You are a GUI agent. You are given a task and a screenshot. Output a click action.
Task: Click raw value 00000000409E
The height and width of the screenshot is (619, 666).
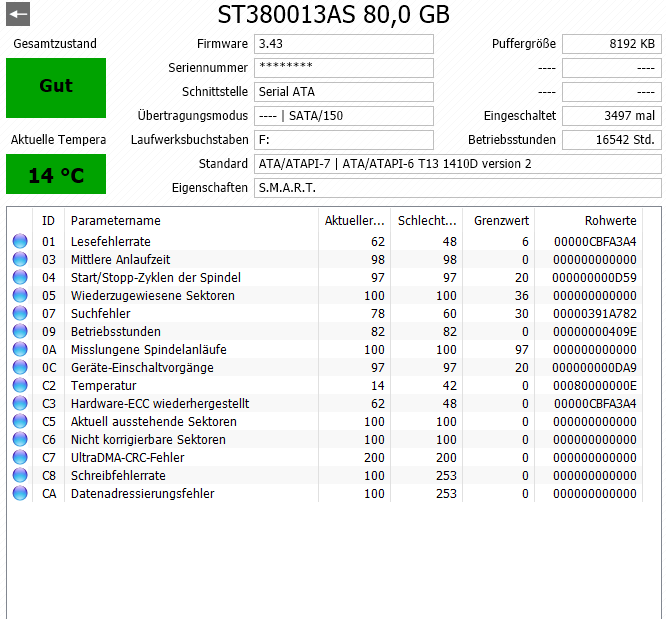pyautogui.click(x=595, y=331)
